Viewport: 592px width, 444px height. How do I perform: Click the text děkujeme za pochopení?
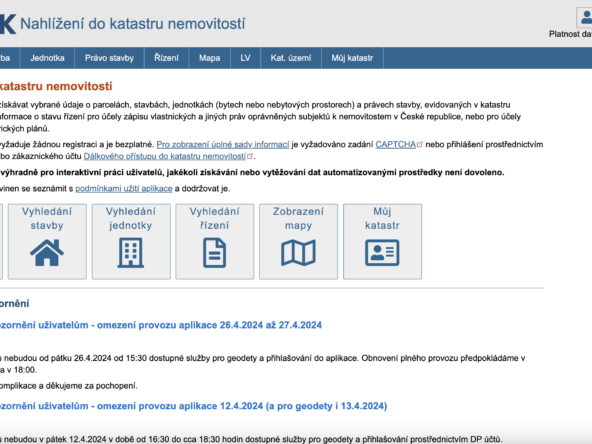pyautogui.click(x=91, y=386)
